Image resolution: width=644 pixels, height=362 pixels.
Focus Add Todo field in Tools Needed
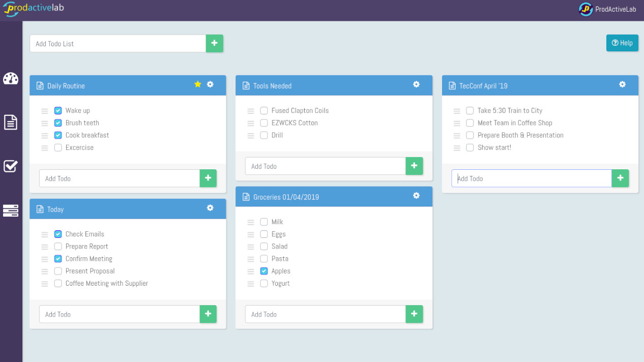(x=326, y=166)
